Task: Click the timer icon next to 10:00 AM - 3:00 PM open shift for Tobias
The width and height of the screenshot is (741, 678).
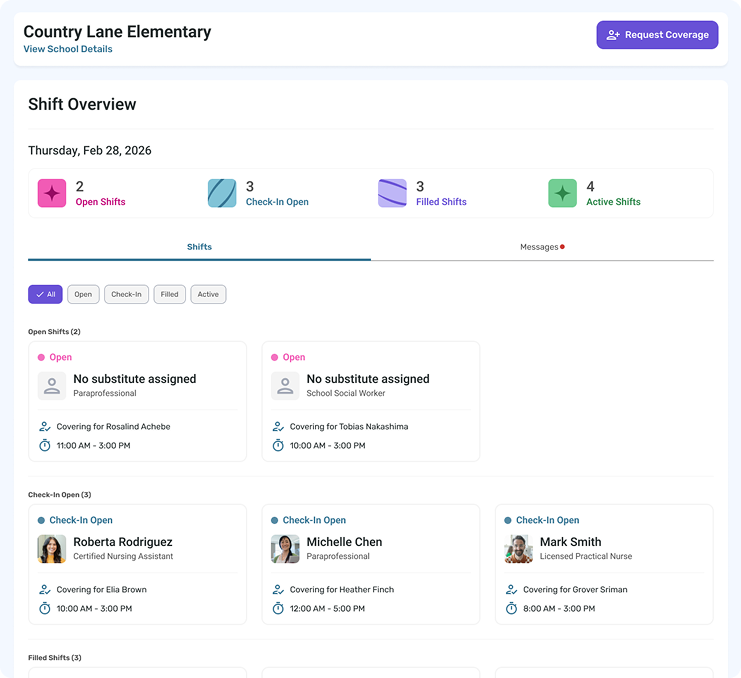Action: (278, 445)
